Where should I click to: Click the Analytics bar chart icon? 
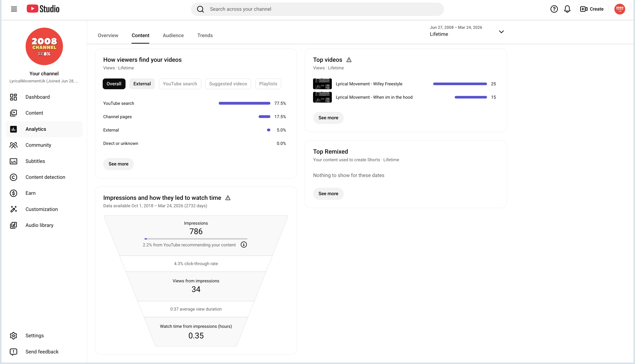(14, 129)
